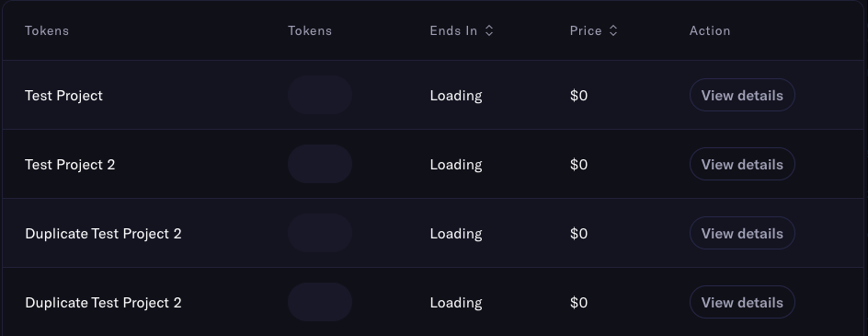Sort table by Ends In column icon
This screenshot has width=868, height=336.
489,30
